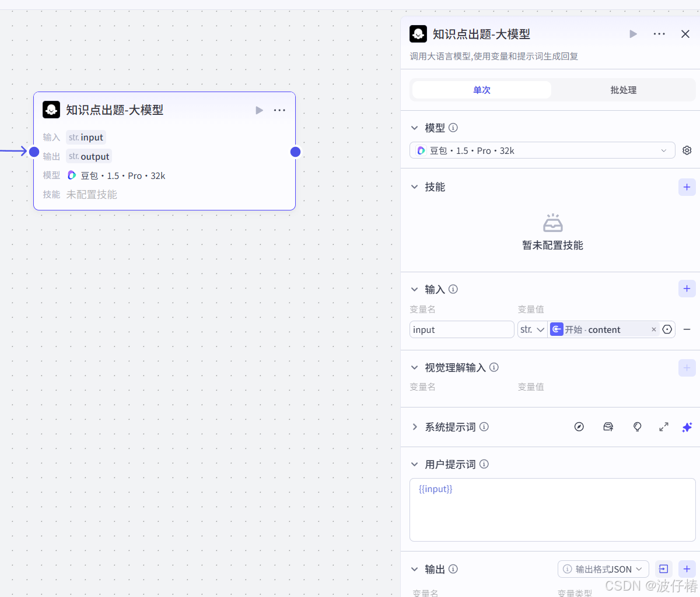This screenshot has width=700, height=597.
Task: Delete the input variable row with minus icon
Action: (687, 329)
